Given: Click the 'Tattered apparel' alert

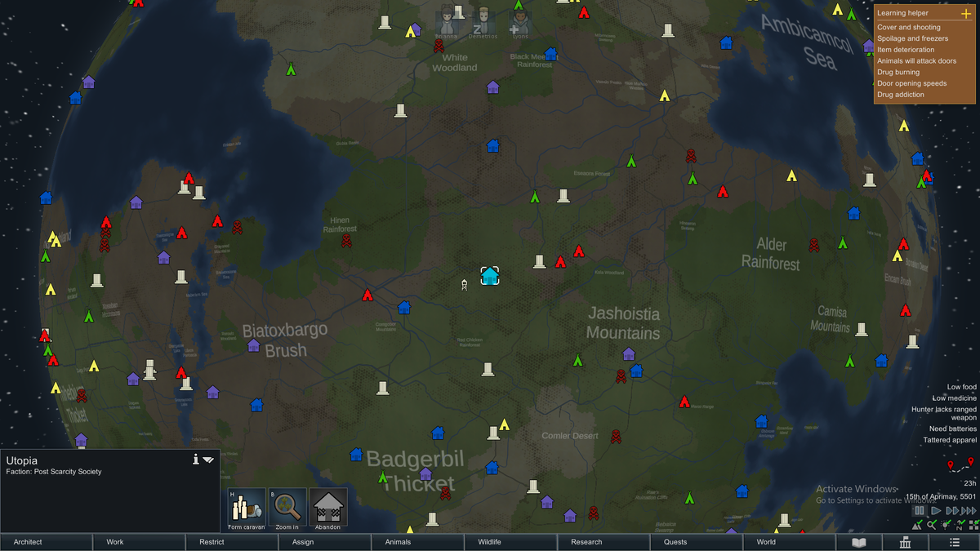Looking at the screenshot, I should click(x=949, y=440).
